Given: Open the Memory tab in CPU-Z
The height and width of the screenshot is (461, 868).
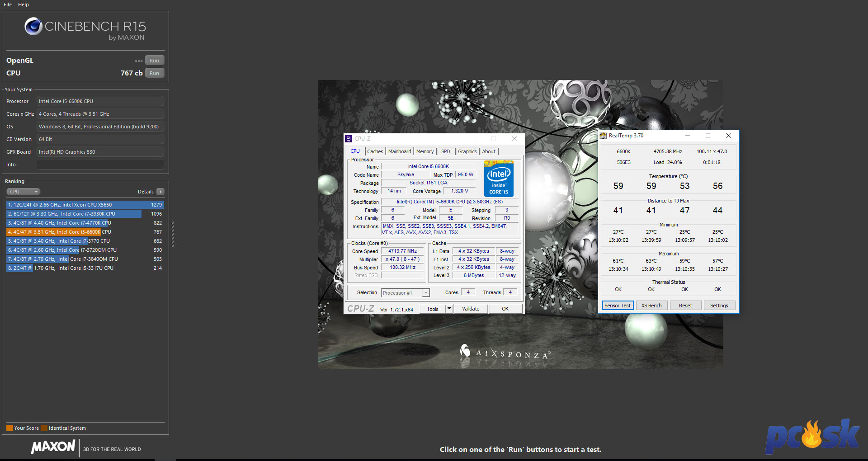Looking at the screenshot, I should [x=425, y=151].
